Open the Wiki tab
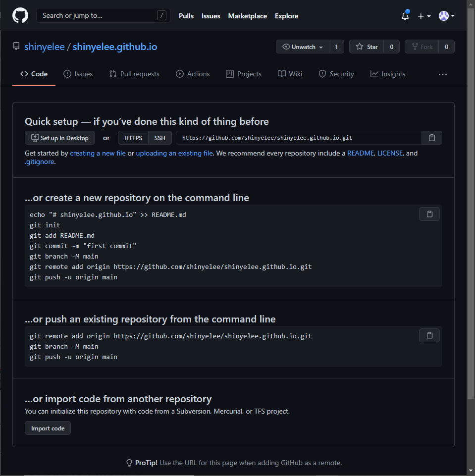This screenshot has width=475, height=476. pyautogui.click(x=290, y=74)
